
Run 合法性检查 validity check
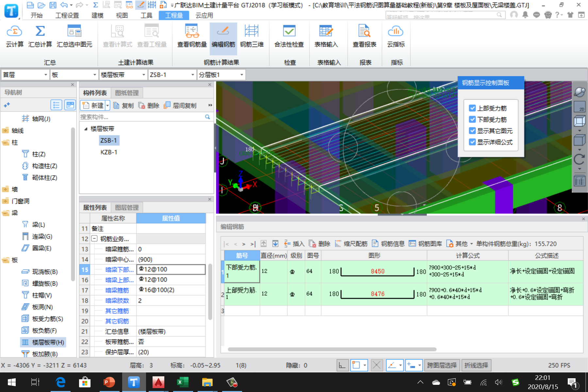click(289, 36)
